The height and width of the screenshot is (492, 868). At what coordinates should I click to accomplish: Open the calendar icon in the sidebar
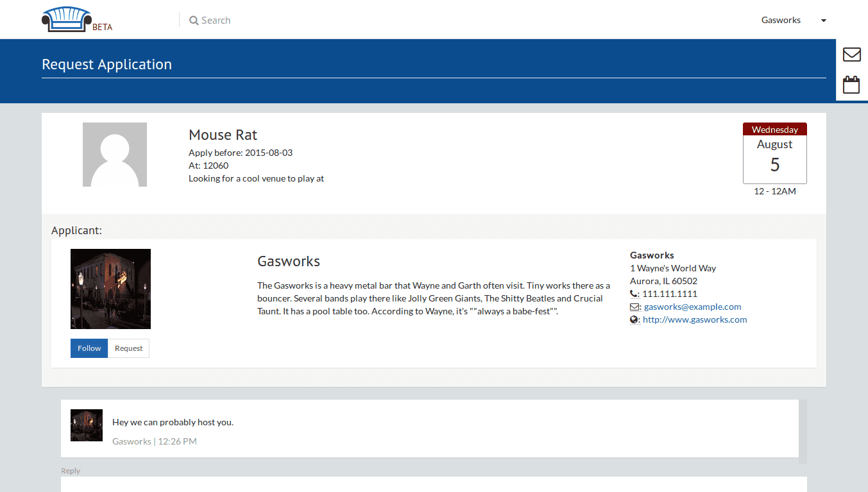[851, 85]
